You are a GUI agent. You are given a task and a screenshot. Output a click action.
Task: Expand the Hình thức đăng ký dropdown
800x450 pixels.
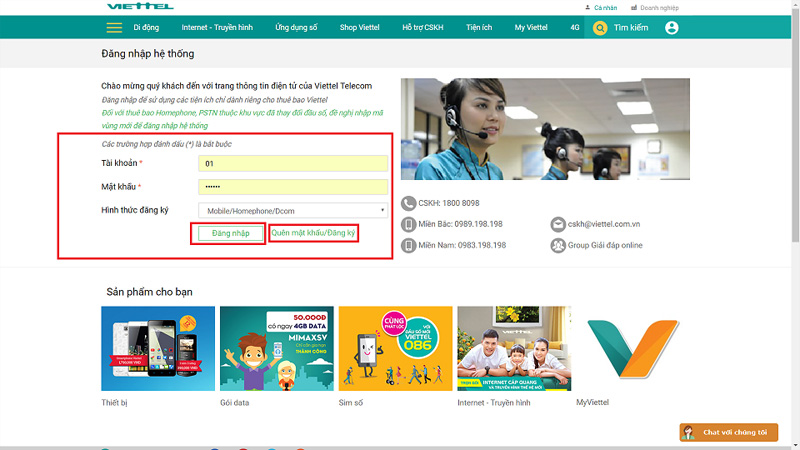point(292,210)
